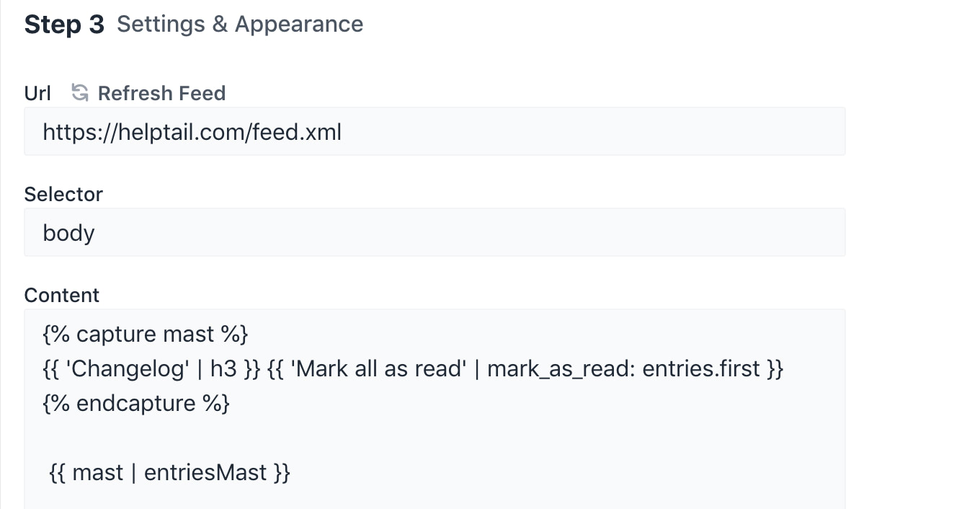Click the https://helptail.com/feed.xml text

[192, 132]
